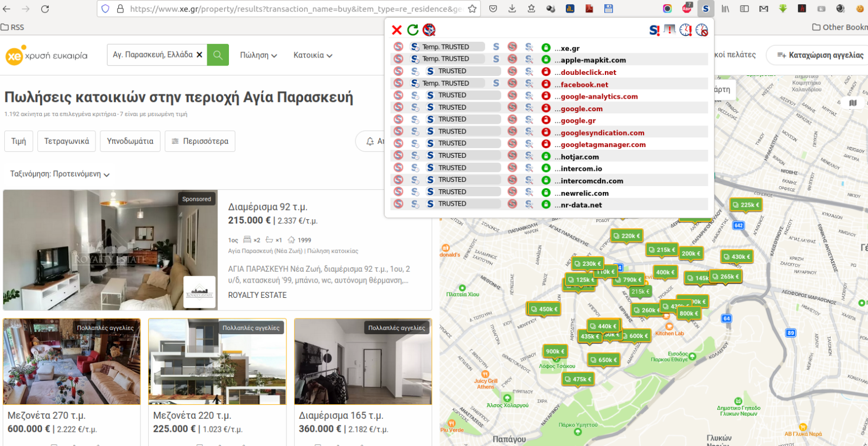Open the xe χρυσή ευκαιρία logo link
The width and height of the screenshot is (868, 446).
(47, 55)
